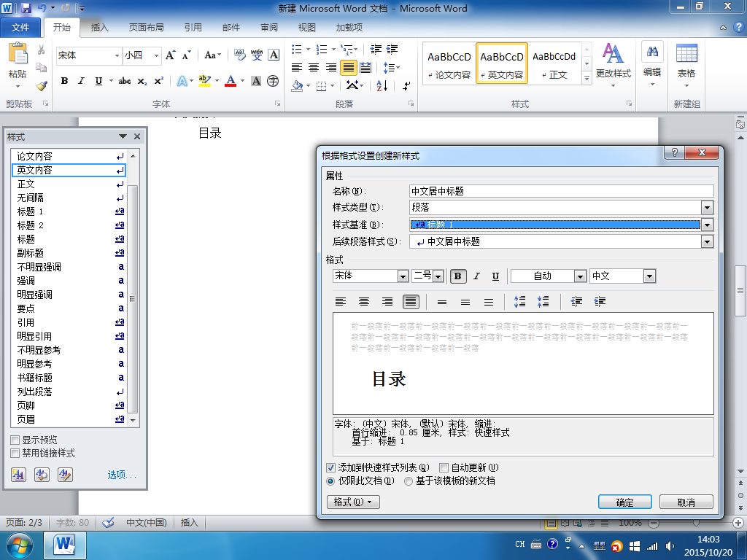The height and width of the screenshot is (560, 747).
Task: Toggle Bold in the ribbon Font group
Action: coord(64,81)
